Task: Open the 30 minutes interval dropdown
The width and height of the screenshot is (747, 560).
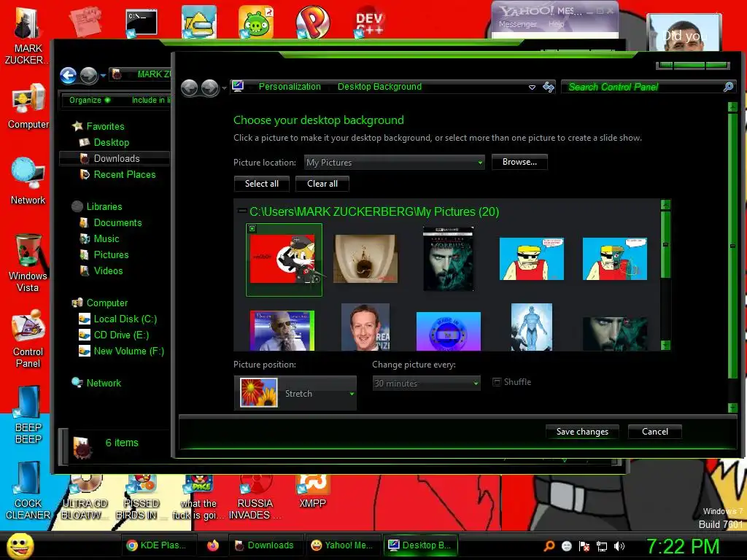Action: [426, 383]
